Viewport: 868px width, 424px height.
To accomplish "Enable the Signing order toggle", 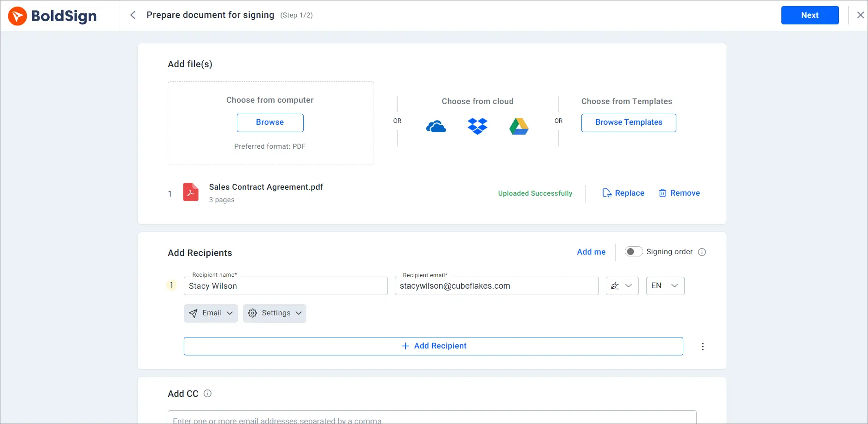I will [x=633, y=252].
